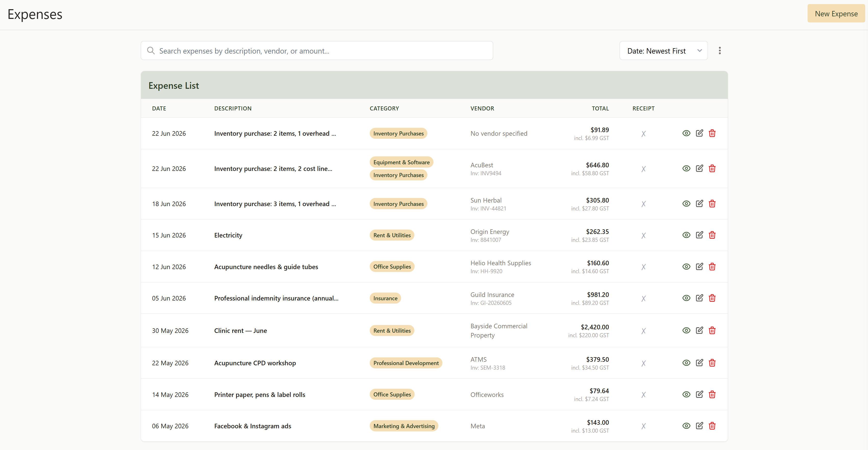868x450 pixels.
Task: Edit the Sun Herbal expense
Action: pyautogui.click(x=699, y=204)
